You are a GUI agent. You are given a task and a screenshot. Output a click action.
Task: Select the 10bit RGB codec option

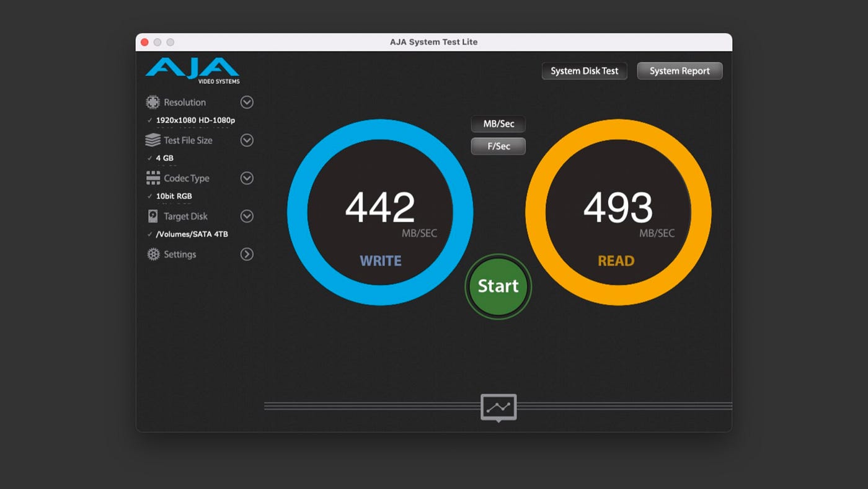click(x=174, y=196)
